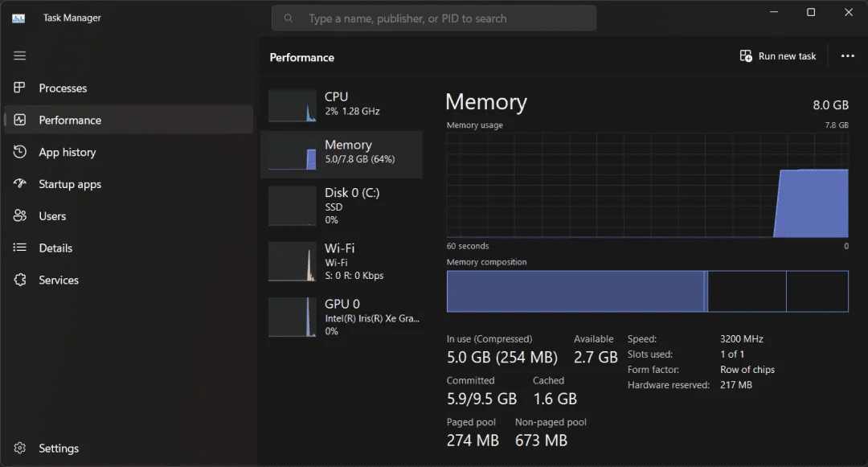Viewport: 868px width, 467px height.
Task: Open the Users page
Action: point(129,216)
